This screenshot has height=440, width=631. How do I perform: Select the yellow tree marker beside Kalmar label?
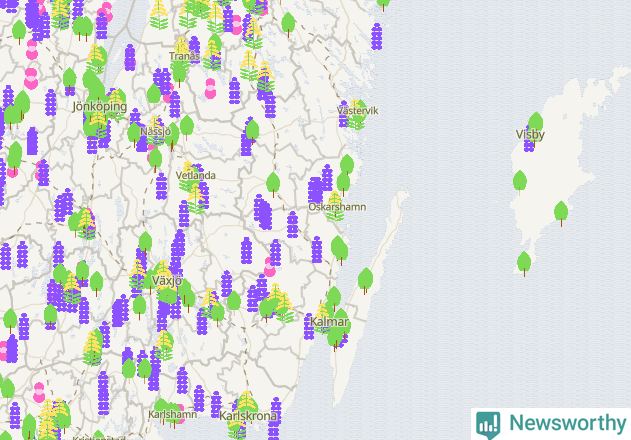coord(323,317)
